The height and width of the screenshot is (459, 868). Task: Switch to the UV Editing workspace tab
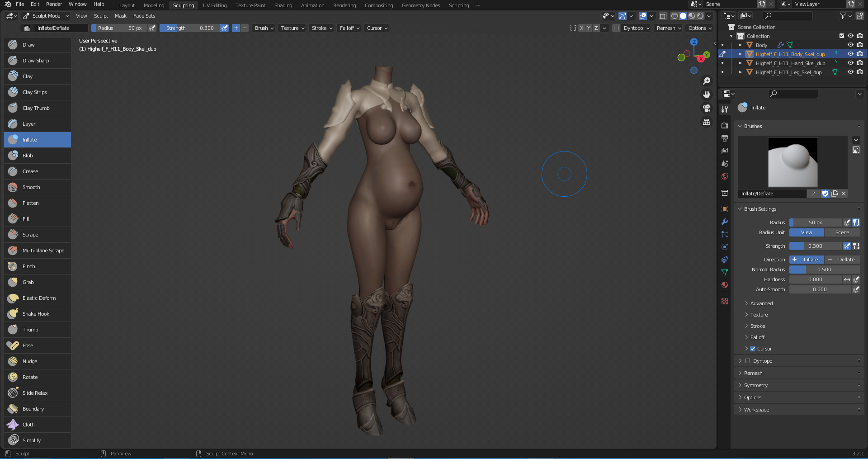click(214, 5)
